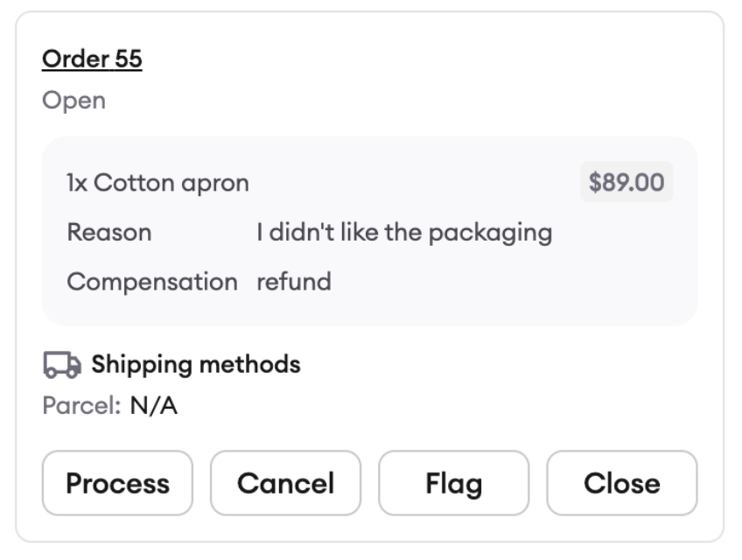This screenshot has width=742, height=560.
Task: Select the "I didn't like the packaging" text
Action: click(x=404, y=233)
